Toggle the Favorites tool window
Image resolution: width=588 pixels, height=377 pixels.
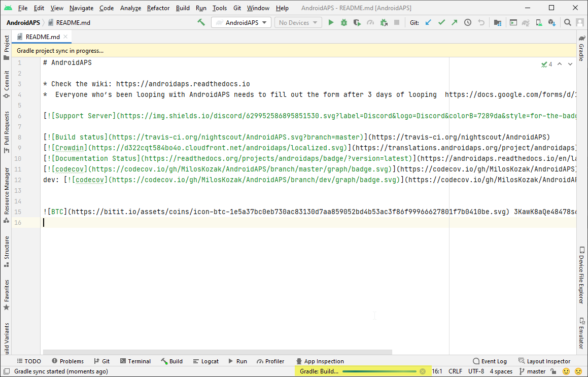pyautogui.click(x=7, y=295)
